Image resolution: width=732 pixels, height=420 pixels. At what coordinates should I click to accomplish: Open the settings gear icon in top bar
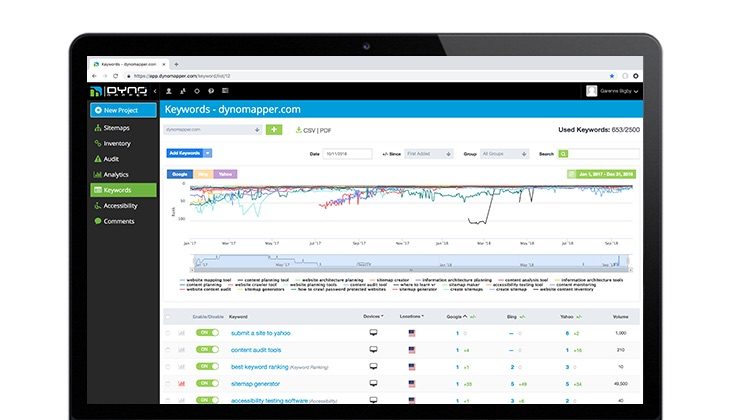(197, 91)
